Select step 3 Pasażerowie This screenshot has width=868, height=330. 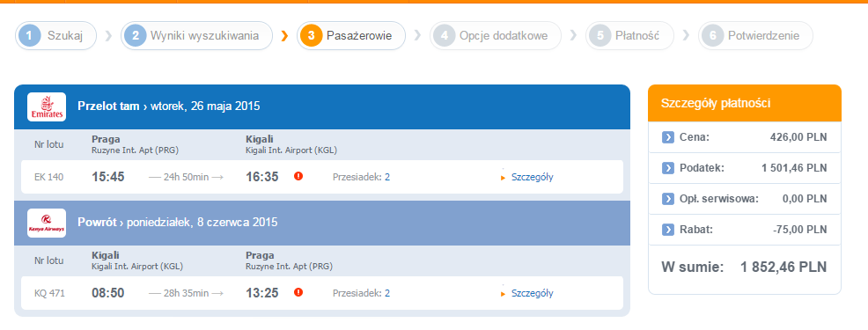click(x=351, y=36)
